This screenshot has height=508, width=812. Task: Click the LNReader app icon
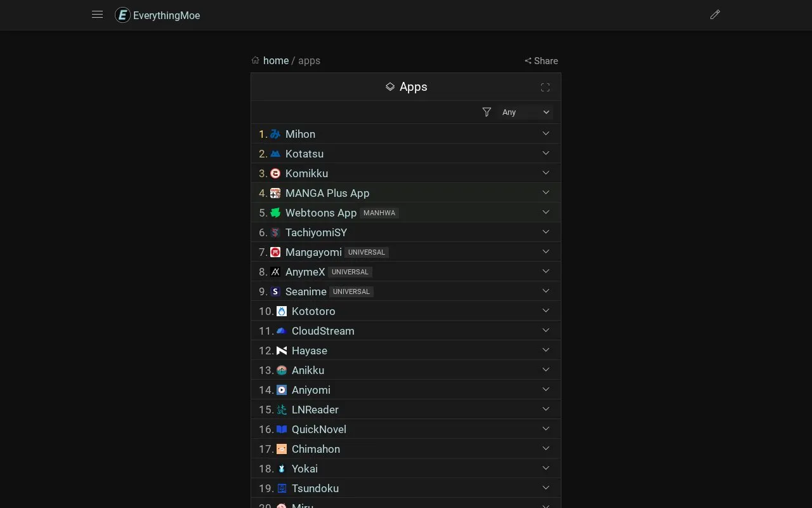coord(282,410)
